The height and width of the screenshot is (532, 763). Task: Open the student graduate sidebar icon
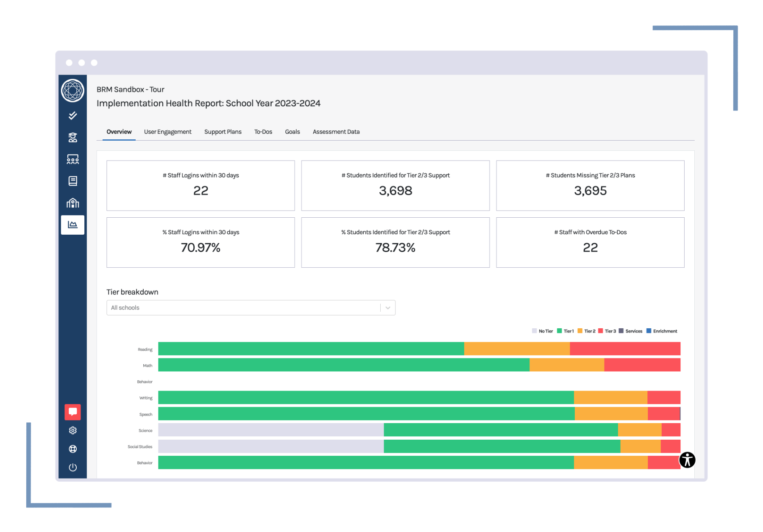pos(72,137)
